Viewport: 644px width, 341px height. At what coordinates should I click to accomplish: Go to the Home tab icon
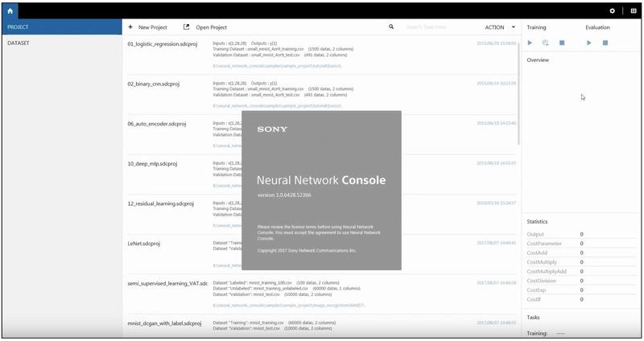click(x=10, y=11)
